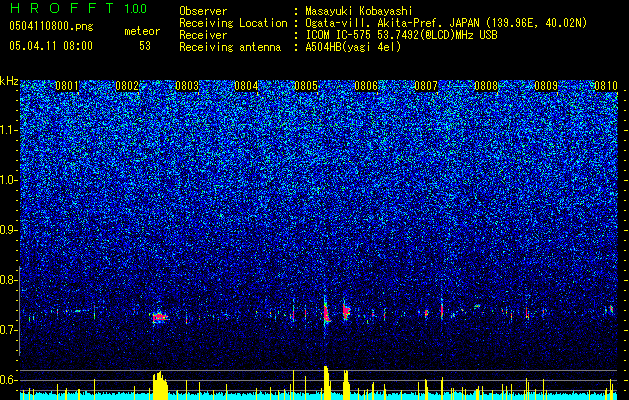This screenshot has height=400, width=629.
Task: Click the meteor echo just before 0806
Action: pyautogui.click(x=346, y=310)
